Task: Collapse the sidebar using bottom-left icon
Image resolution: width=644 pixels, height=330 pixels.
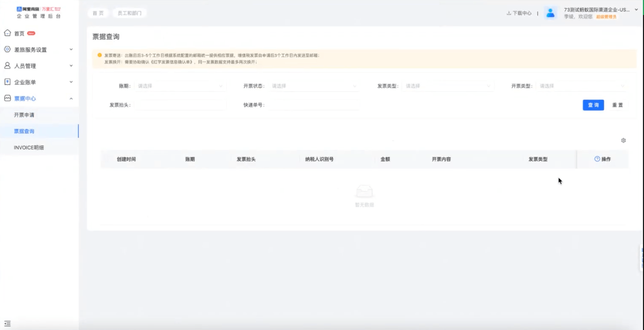Action: pyautogui.click(x=7, y=323)
